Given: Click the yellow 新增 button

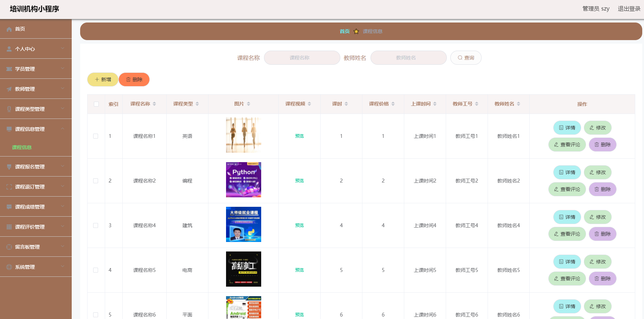Looking at the screenshot, I should point(103,79).
